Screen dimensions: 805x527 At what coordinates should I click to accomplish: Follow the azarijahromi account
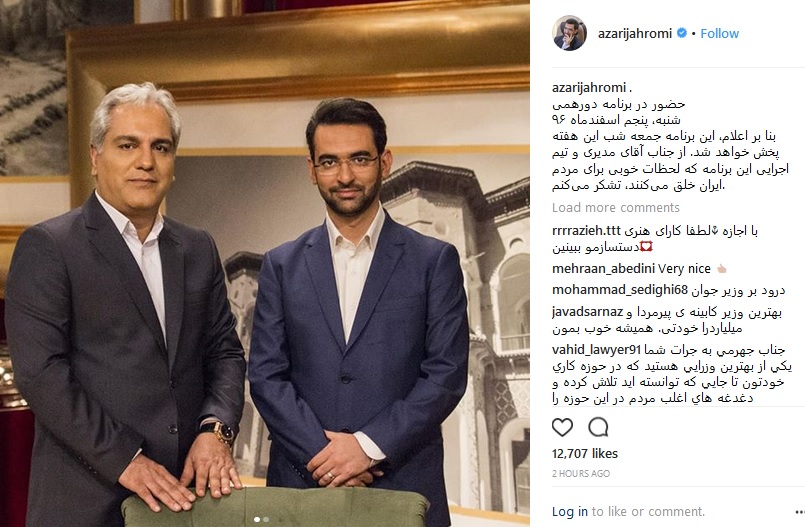pos(719,33)
